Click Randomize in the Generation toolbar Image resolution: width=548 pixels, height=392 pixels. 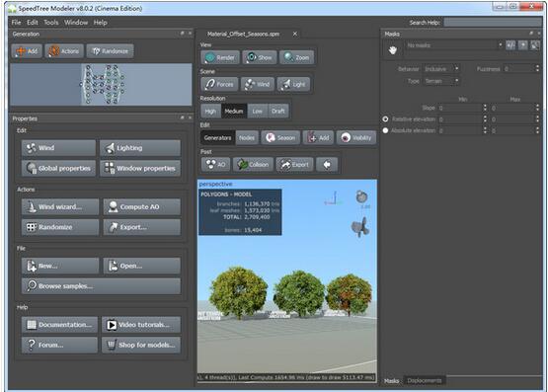coord(110,51)
